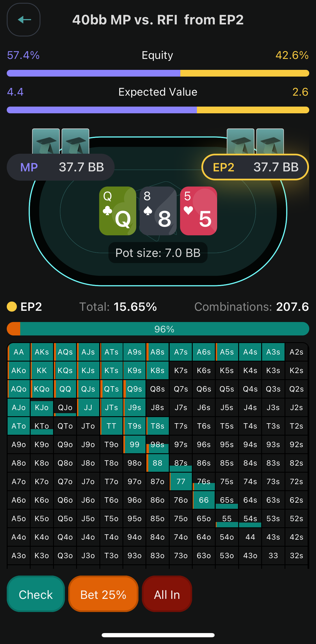Tap the back arrow button
Image resolution: width=316 pixels, height=644 pixels.
24,20
